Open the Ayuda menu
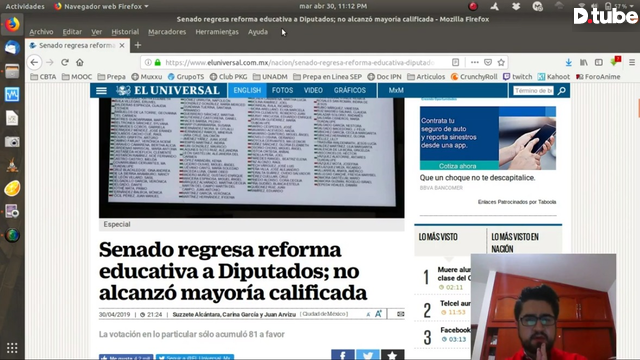 tap(258, 32)
